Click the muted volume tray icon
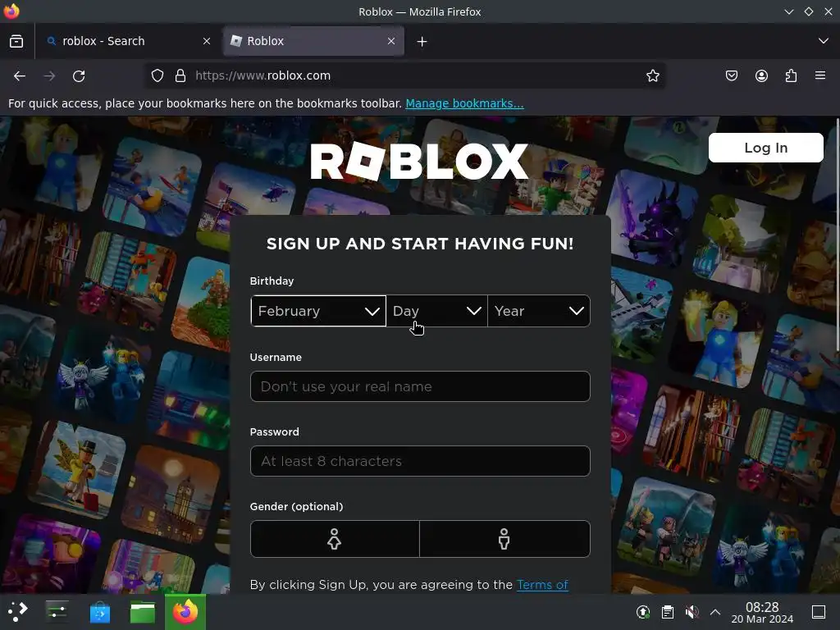Screen dimensions: 840x630 pos(692,612)
